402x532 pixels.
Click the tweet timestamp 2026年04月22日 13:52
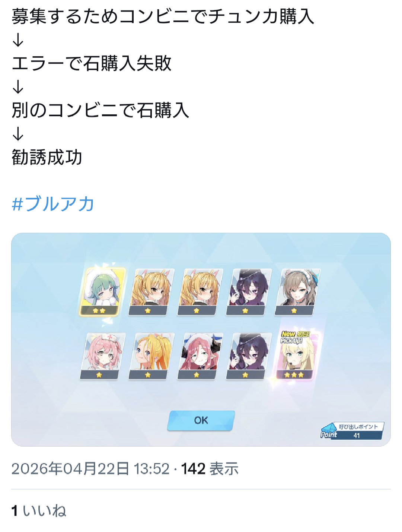pyautogui.click(x=90, y=469)
